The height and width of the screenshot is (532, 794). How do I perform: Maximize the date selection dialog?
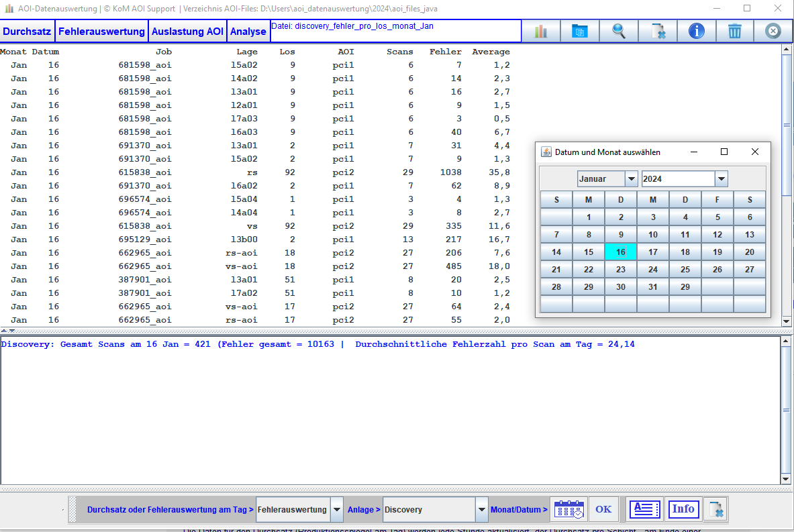[724, 152]
